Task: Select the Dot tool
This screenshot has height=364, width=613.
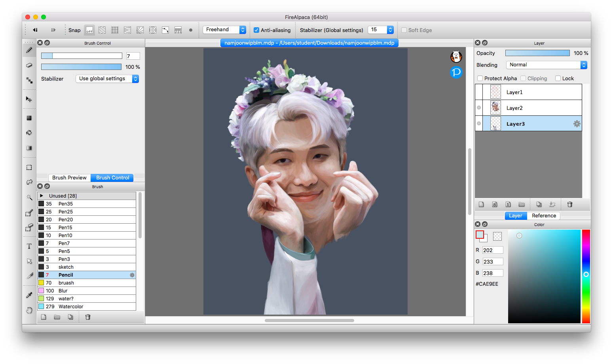Action: [x=29, y=80]
